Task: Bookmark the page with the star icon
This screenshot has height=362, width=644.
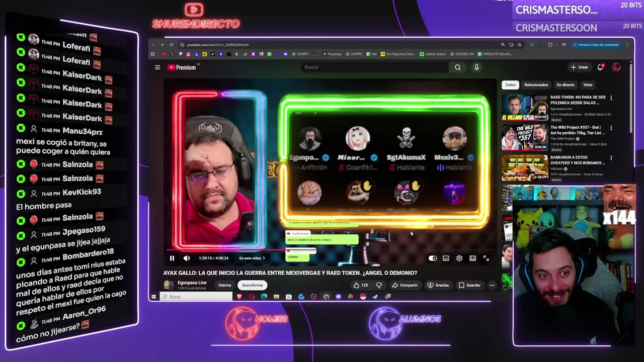Action: click(520, 45)
